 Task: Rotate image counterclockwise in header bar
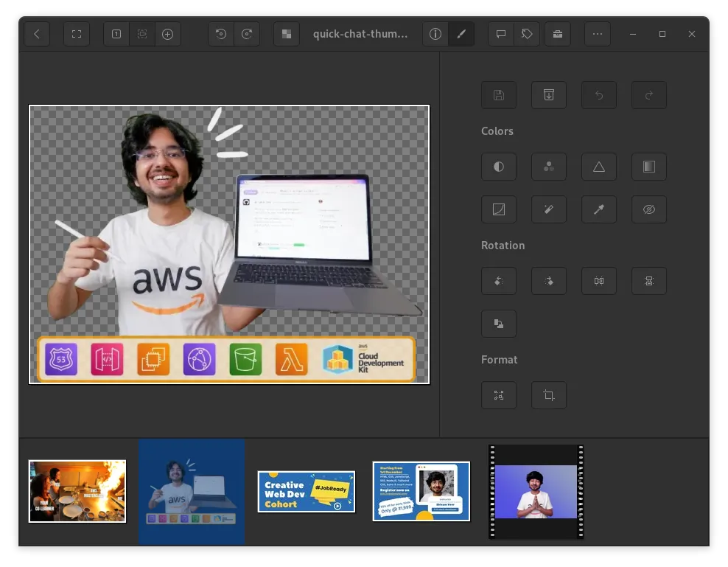pos(221,34)
